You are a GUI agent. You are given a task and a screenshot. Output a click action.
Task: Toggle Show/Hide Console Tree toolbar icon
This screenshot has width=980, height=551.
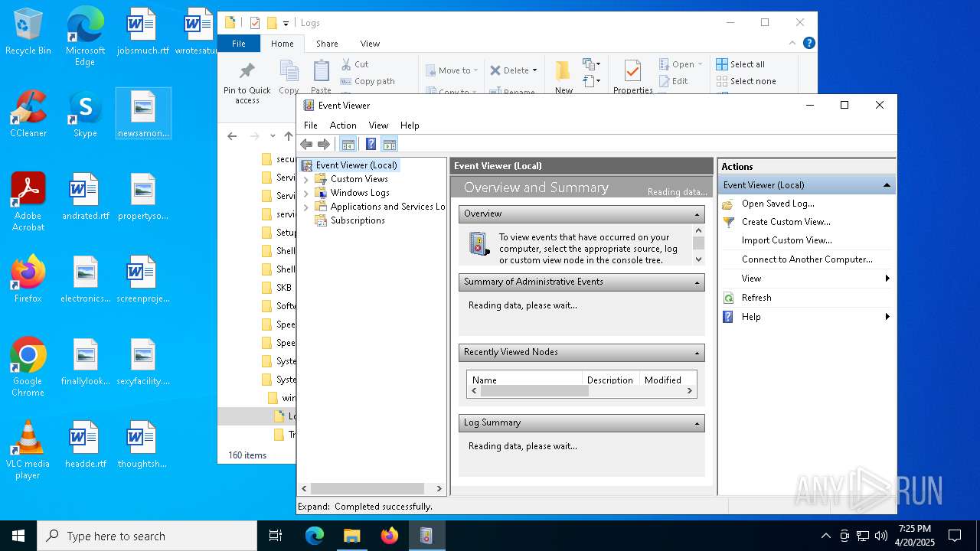[x=348, y=144]
